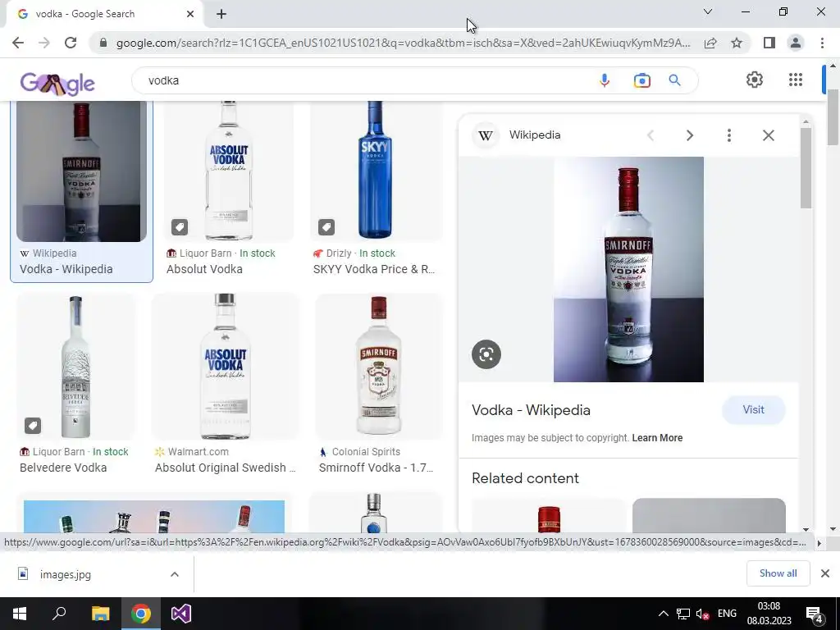Reload the current page
Viewport: 840px width, 630px height.
pos(71,43)
